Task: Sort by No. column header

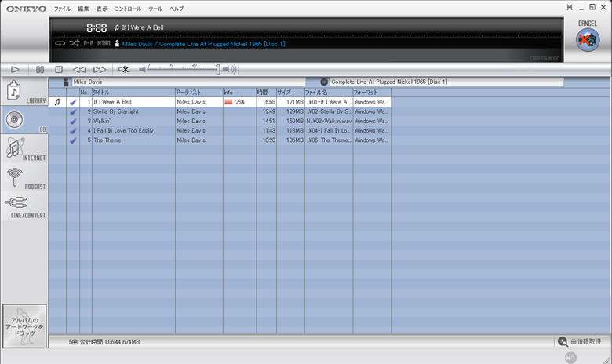Action: (86, 93)
